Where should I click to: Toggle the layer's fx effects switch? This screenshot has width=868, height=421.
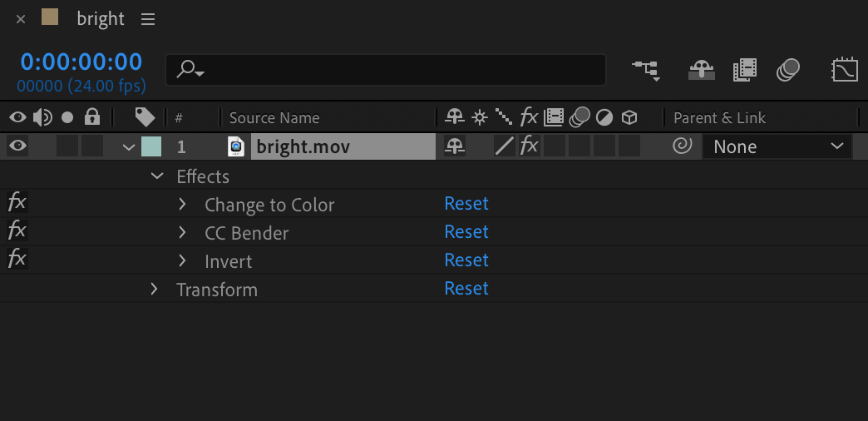(x=529, y=147)
